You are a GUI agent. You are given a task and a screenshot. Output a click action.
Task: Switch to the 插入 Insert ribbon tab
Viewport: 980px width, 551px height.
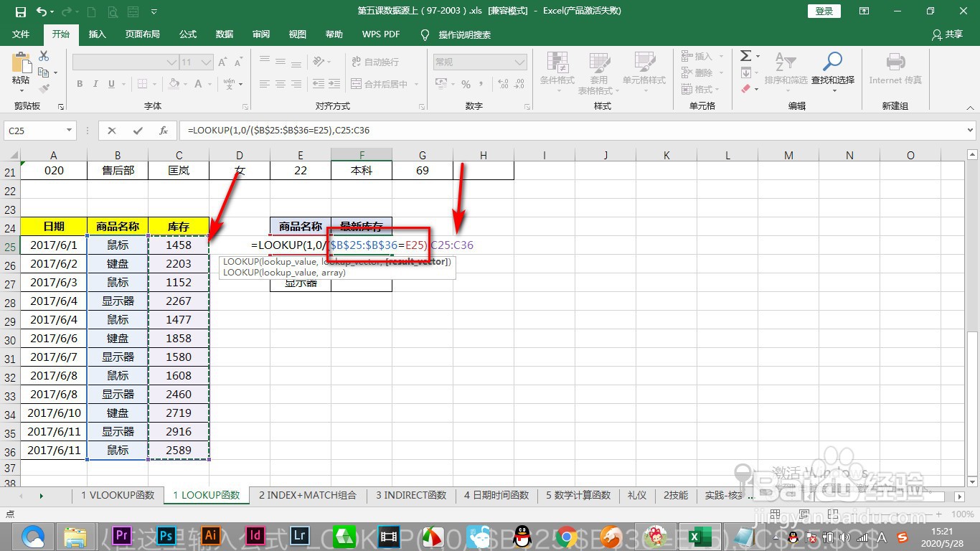97,34
